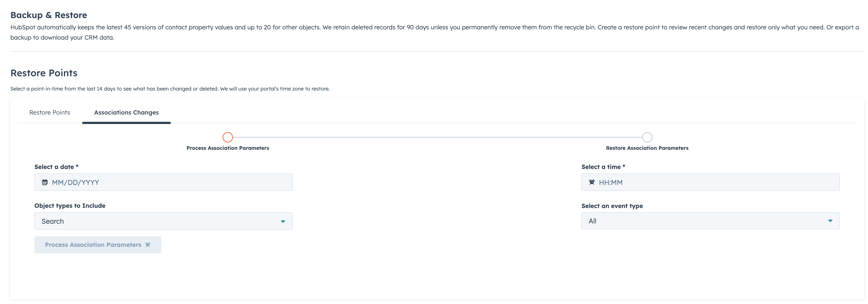
Task: Click the orange Process Association Parameters step circle
Action: [x=228, y=137]
